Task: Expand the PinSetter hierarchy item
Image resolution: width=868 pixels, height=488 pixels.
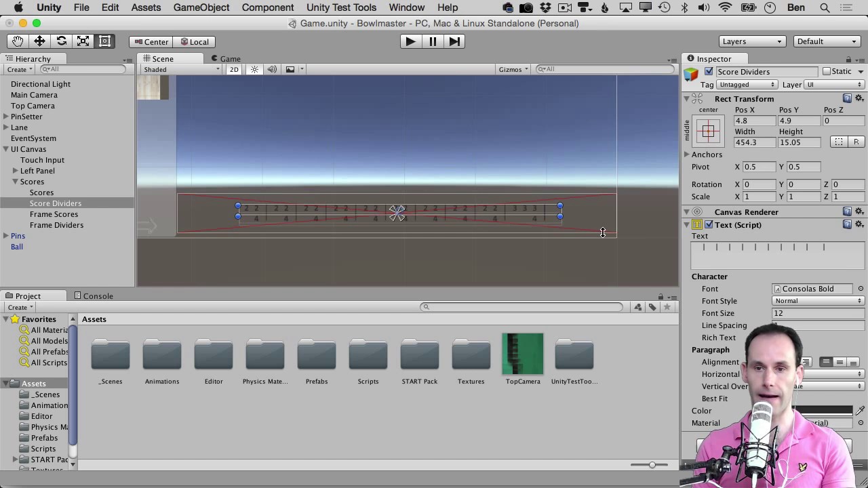Action: [5, 117]
